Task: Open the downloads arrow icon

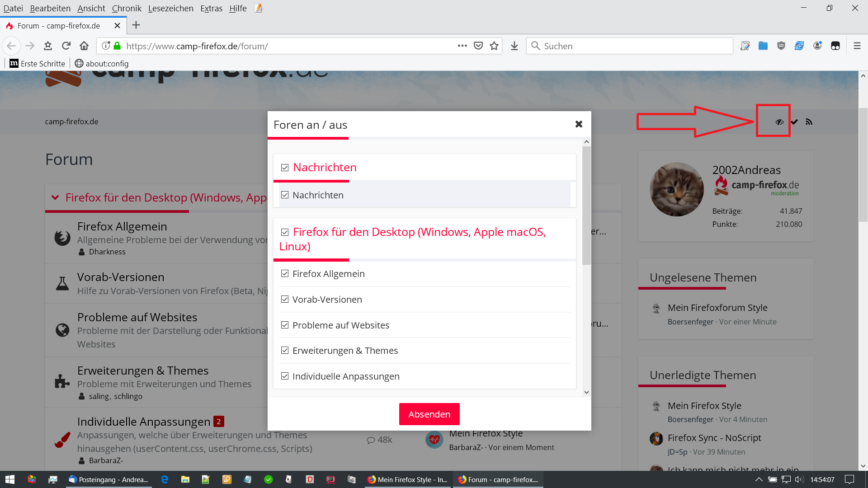Action: click(x=514, y=46)
